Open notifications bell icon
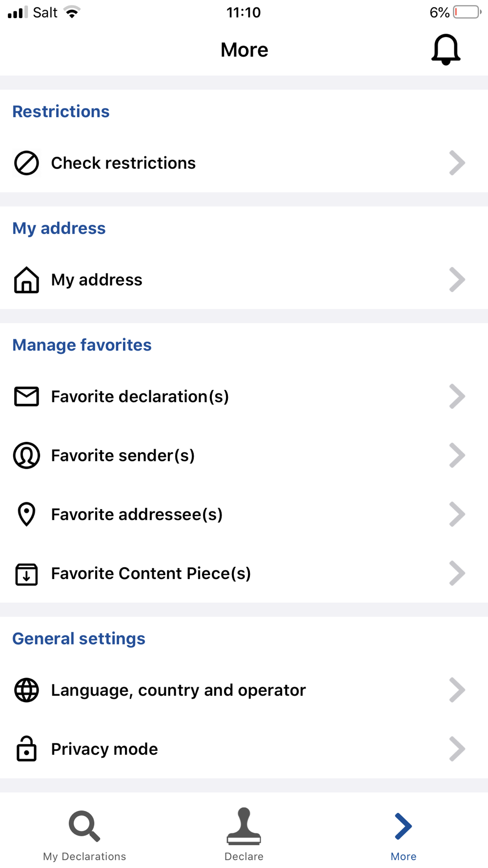 (446, 49)
